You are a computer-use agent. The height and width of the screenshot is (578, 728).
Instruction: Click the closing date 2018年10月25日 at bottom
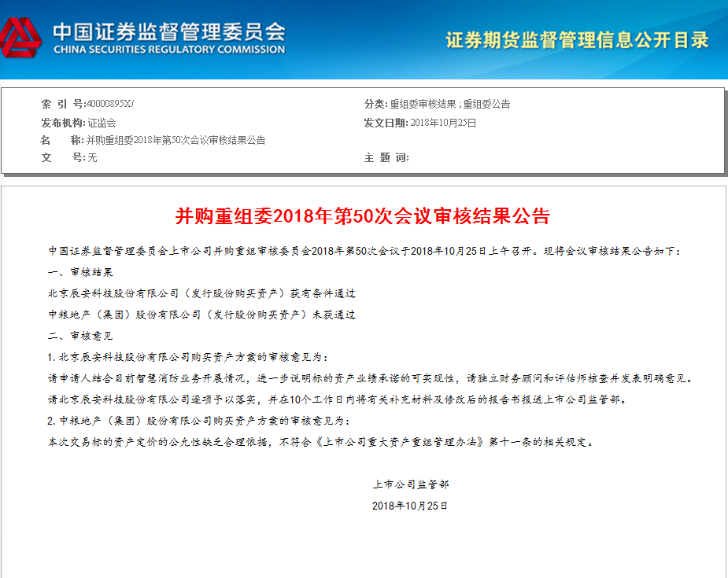tap(409, 506)
